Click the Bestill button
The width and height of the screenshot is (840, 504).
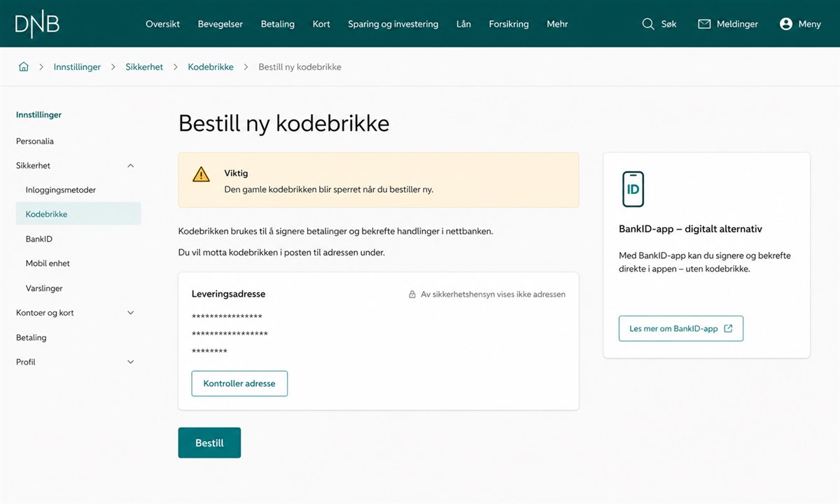point(209,443)
